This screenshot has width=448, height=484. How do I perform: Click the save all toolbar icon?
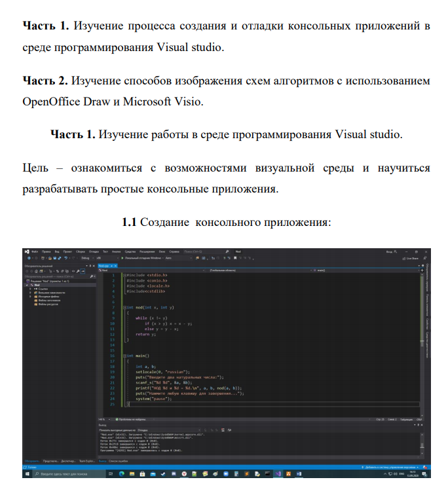[59, 258]
